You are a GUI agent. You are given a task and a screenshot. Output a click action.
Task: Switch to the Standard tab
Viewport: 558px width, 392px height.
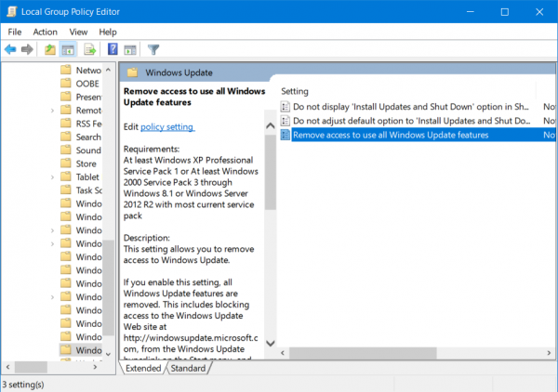point(188,368)
